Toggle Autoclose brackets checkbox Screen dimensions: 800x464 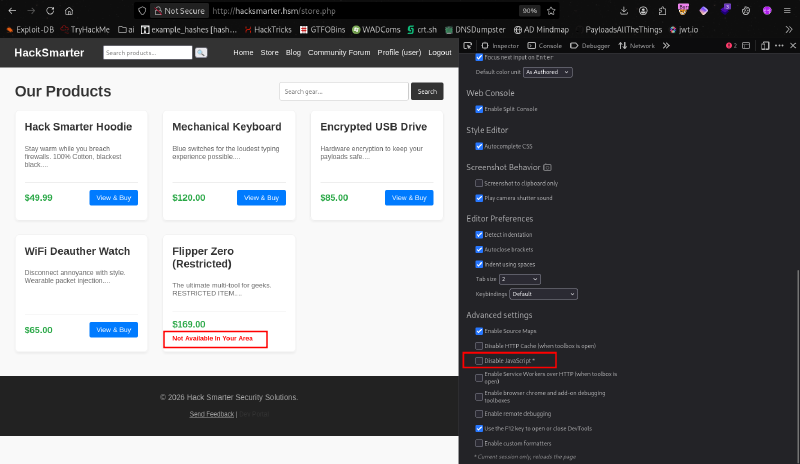479,250
